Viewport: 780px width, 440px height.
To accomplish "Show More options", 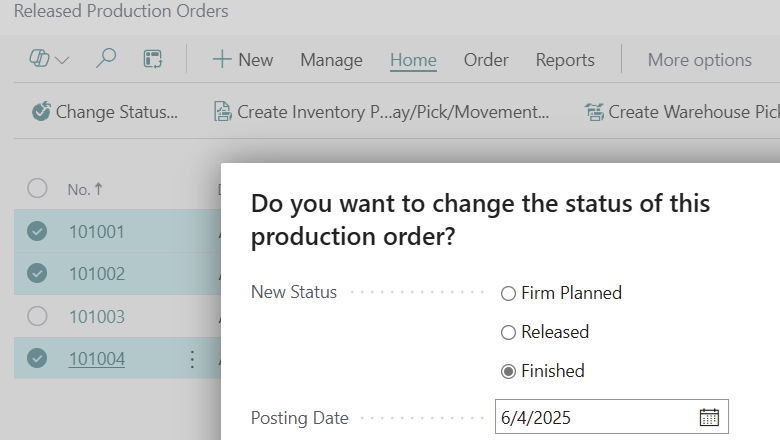I will tap(699, 60).
